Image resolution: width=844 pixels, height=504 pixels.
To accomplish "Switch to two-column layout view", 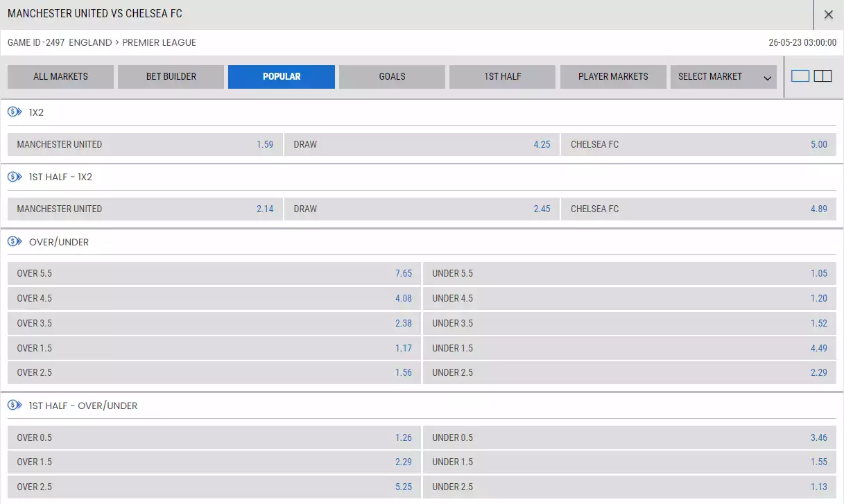I will 823,76.
